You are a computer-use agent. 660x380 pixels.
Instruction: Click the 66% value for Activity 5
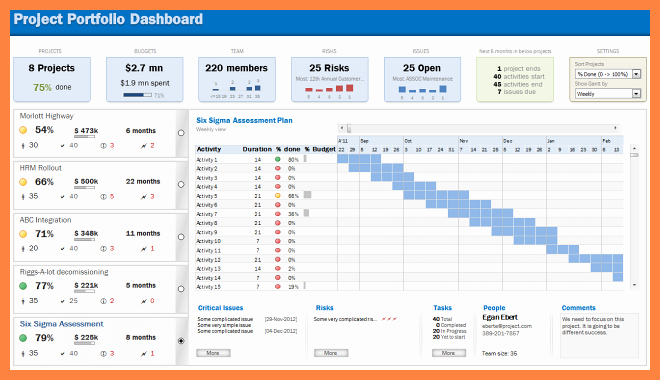tap(293, 196)
